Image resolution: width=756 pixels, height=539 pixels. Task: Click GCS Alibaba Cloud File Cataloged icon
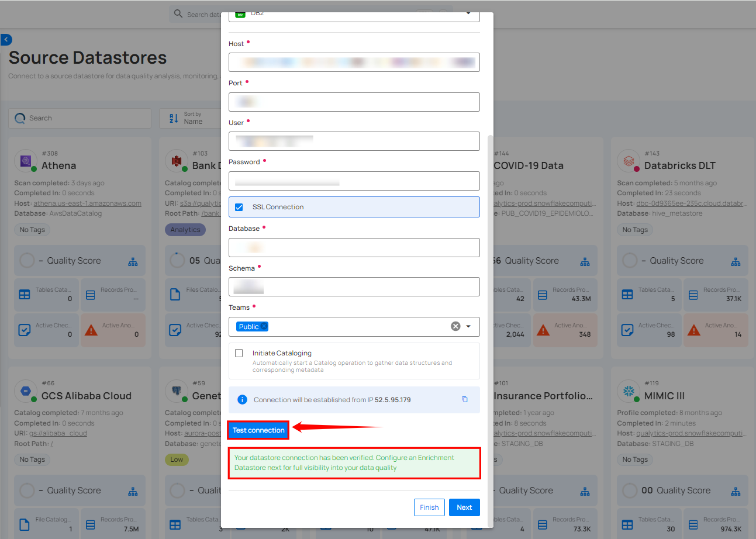click(24, 524)
